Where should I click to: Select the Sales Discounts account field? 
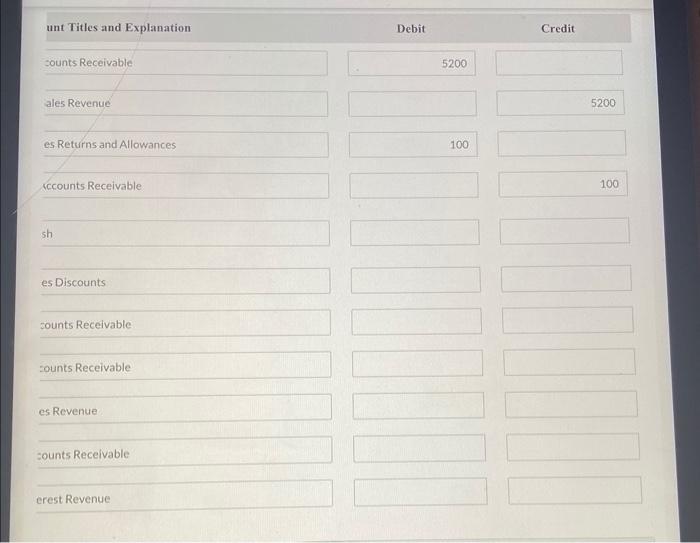coord(185,281)
